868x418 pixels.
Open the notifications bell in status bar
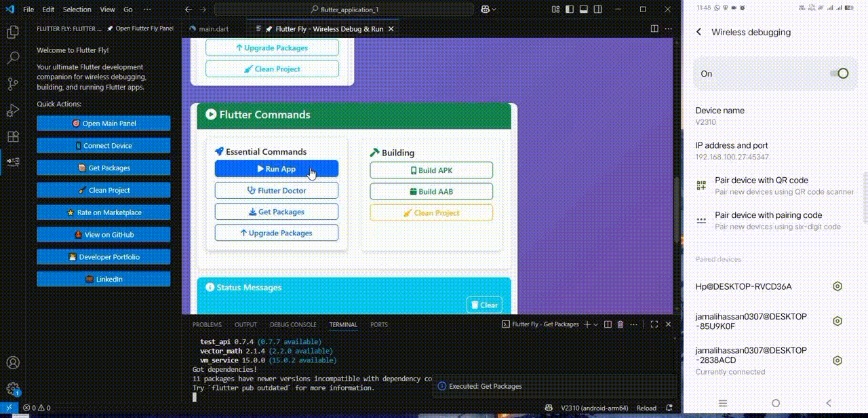[671, 408]
